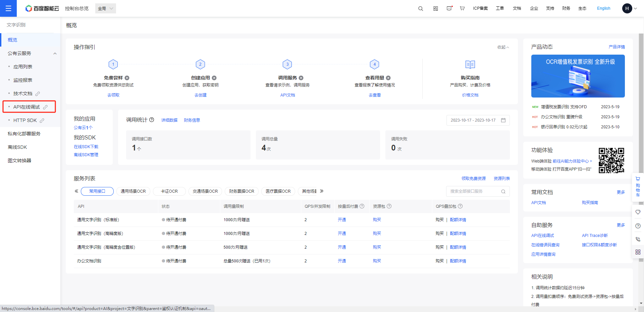Click play icon next to 创建应用
644x312 pixels.
pos(214,78)
